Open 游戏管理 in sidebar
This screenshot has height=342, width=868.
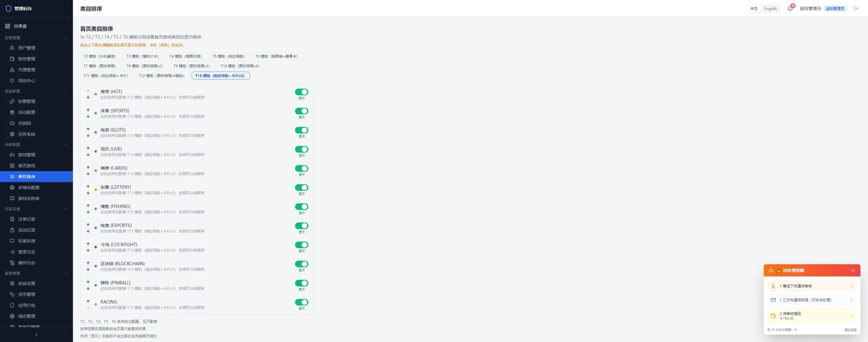tap(36, 155)
